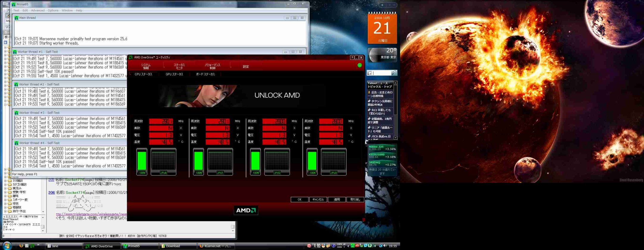The height and width of the screenshot is (250, 644).
Task: Click the Windows Start orb
Action: 7,246
